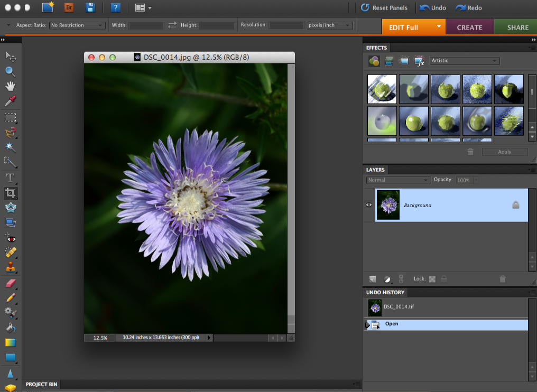The image size is (537, 392).
Task: Click the Apply button in the Effects panel
Action: coord(505,152)
